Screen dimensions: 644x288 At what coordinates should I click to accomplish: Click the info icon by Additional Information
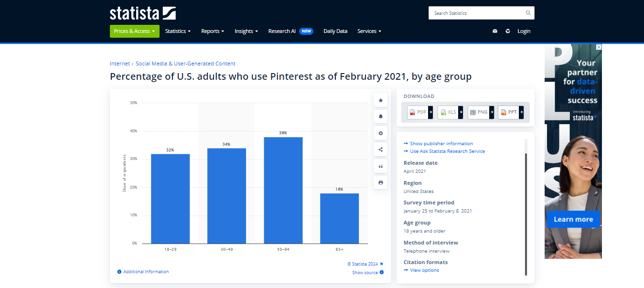tap(119, 272)
